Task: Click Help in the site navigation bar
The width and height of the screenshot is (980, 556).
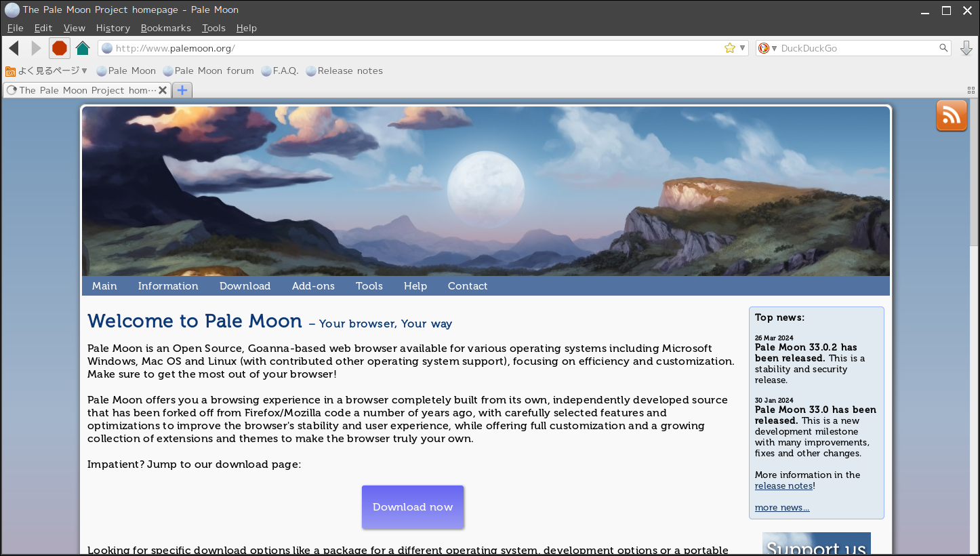Action: (x=415, y=286)
